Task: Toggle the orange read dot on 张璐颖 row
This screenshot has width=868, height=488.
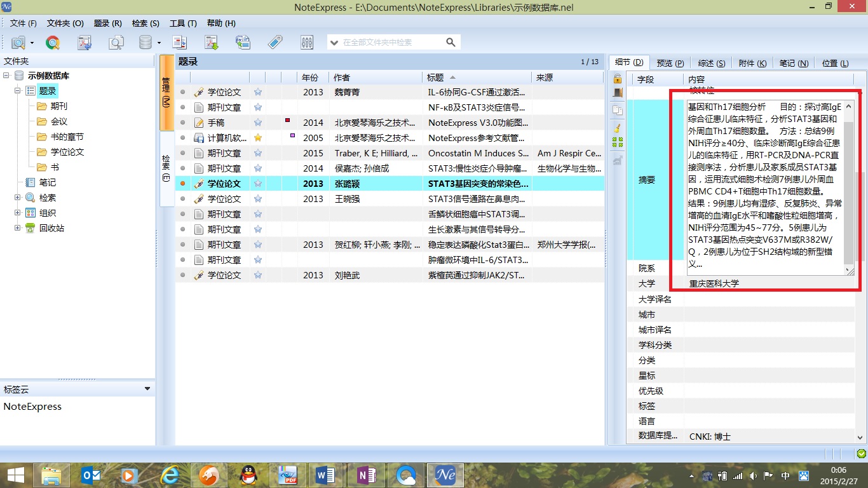Action: [183, 184]
